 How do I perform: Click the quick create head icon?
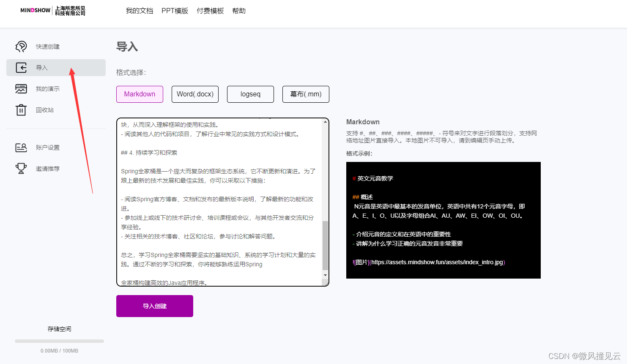click(x=21, y=47)
